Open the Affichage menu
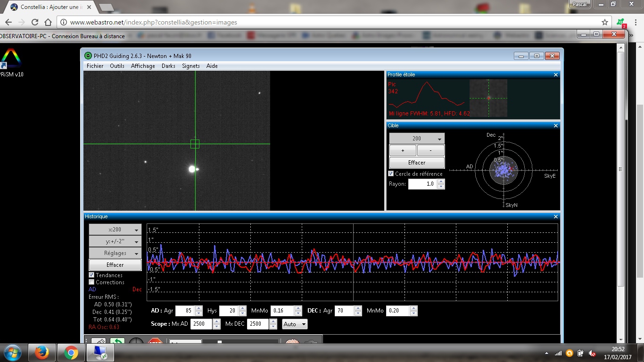This screenshot has height=362, width=644. [143, 66]
